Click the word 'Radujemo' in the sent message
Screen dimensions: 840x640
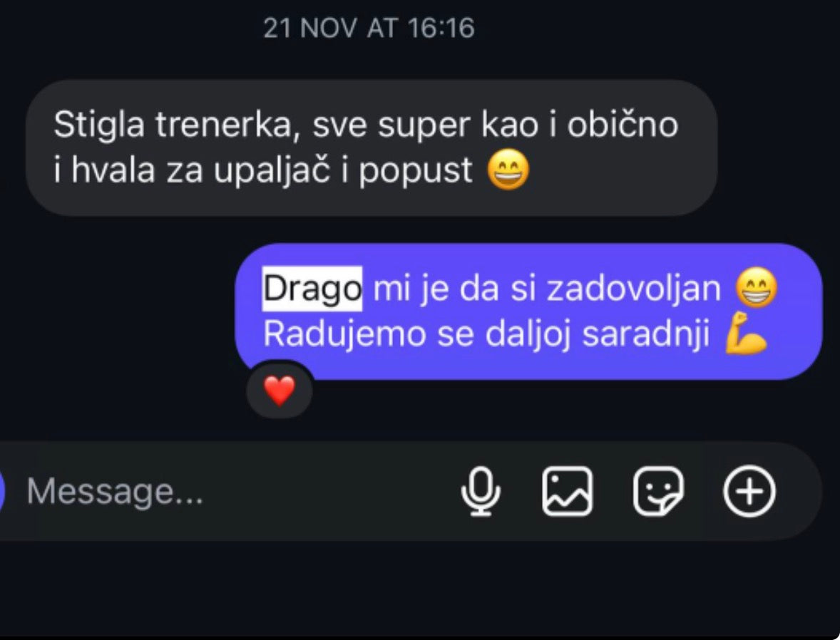[x=344, y=334]
